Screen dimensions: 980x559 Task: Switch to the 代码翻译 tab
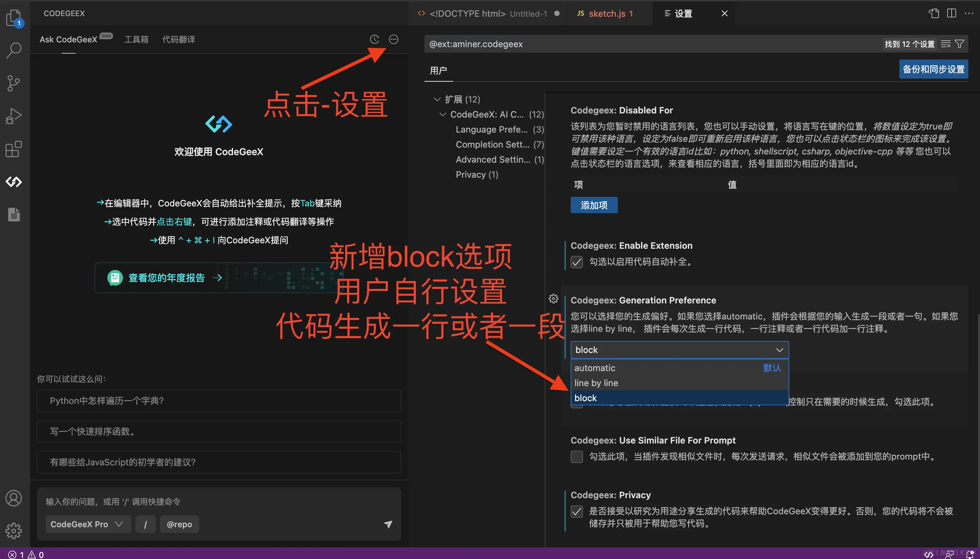coord(178,40)
